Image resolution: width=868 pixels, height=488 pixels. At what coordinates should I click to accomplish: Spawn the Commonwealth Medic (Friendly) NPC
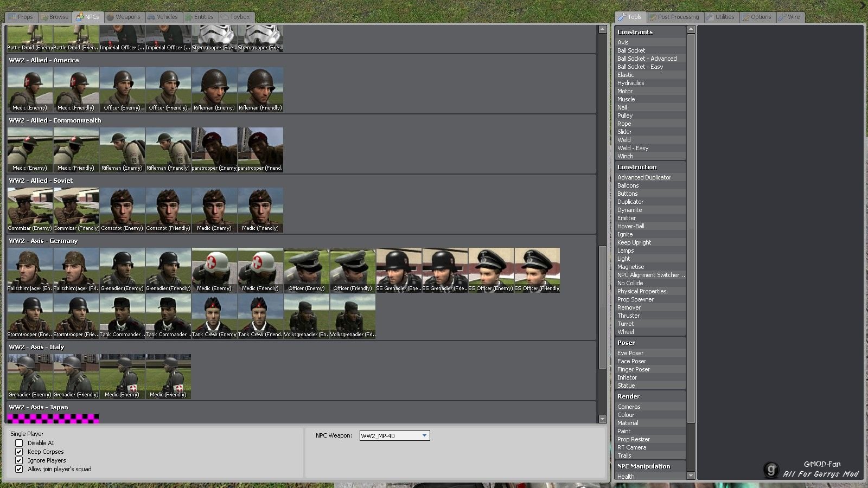point(76,150)
